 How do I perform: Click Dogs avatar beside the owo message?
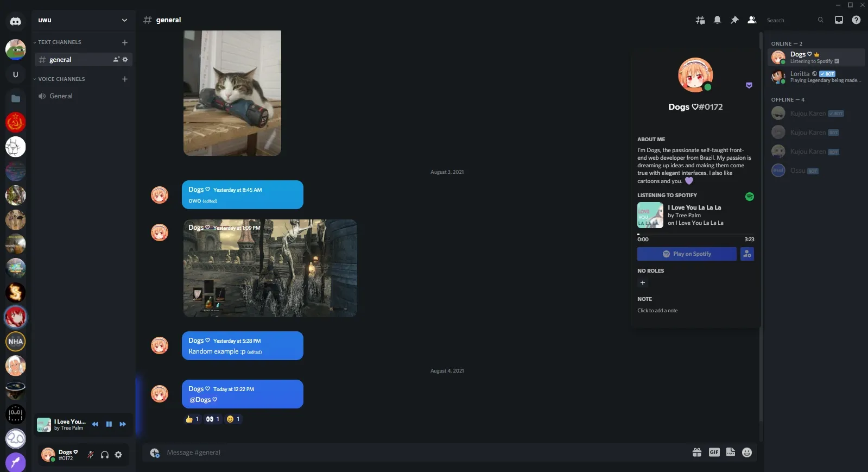[160, 196]
